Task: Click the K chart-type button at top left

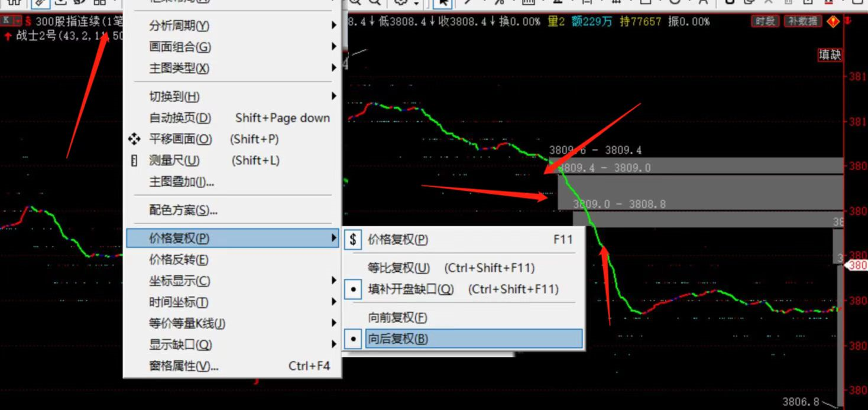Action: point(6,21)
